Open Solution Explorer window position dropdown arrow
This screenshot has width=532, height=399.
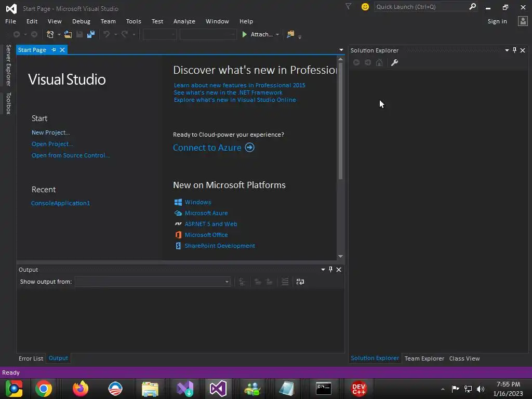(507, 50)
